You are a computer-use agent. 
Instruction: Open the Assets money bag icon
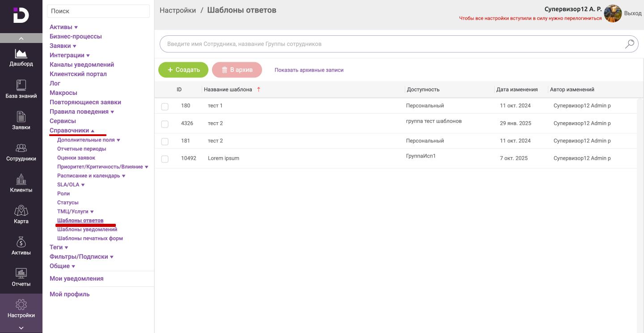click(21, 242)
